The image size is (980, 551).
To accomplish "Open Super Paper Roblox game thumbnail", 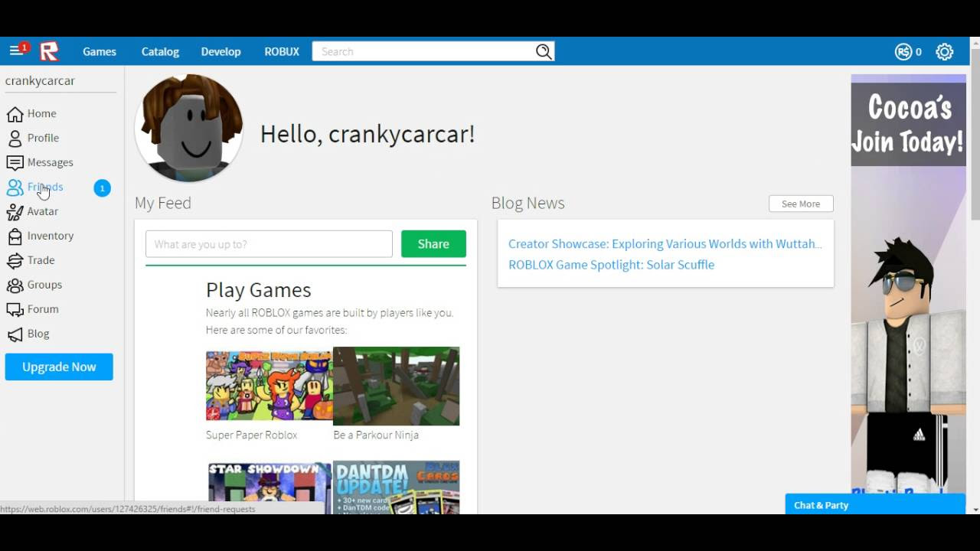I will pyautogui.click(x=269, y=385).
